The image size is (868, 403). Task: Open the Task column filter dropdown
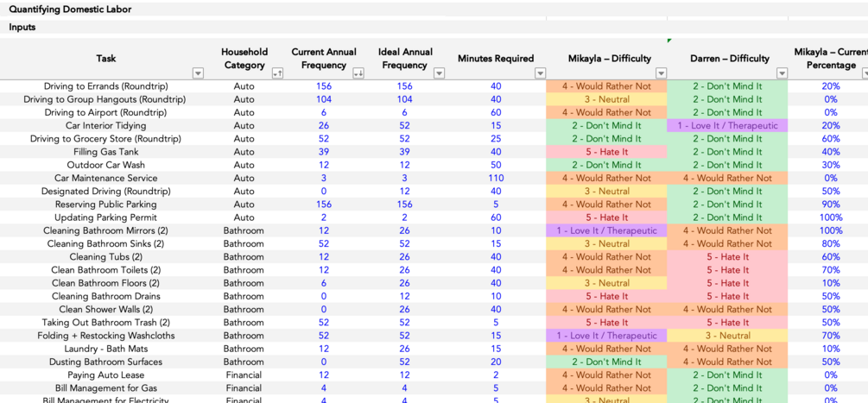coord(198,73)
